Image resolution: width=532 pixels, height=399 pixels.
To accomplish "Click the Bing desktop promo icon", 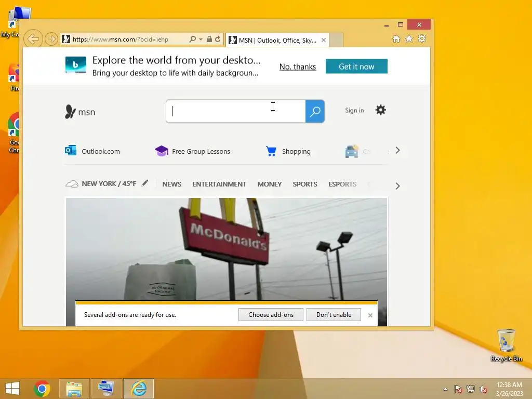I will (x=76, y=65).
